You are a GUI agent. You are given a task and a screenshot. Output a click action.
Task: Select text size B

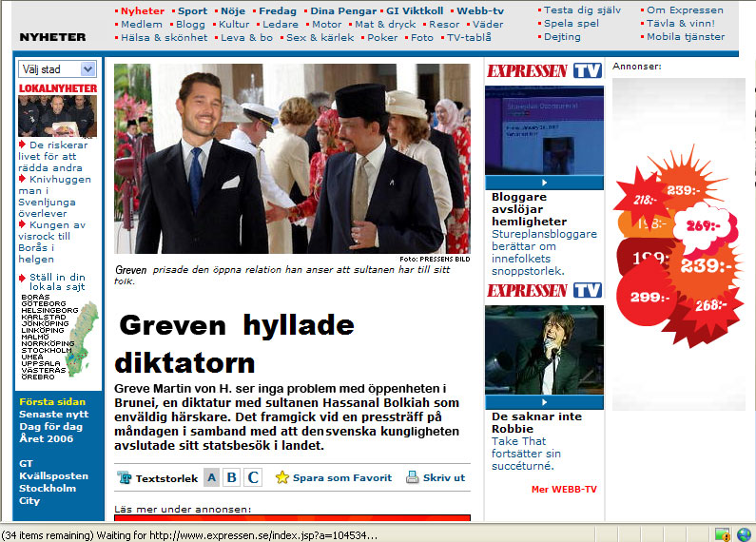(x=232, y=477)
